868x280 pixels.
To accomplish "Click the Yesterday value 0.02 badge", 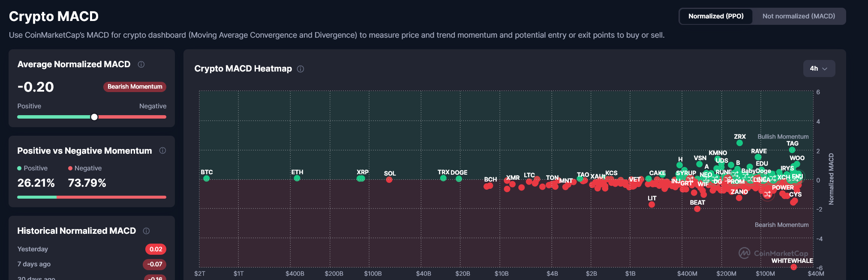I will pyautogui.click(x=156, y=249).
